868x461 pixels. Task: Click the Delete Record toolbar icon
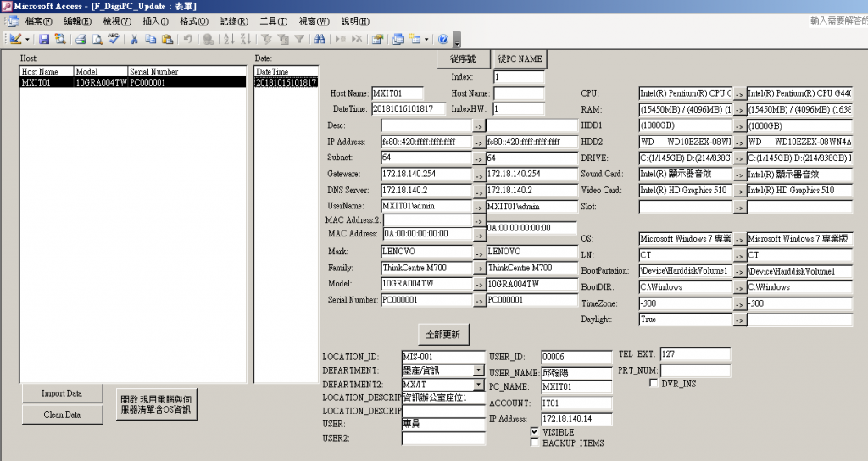click(357, 39)
